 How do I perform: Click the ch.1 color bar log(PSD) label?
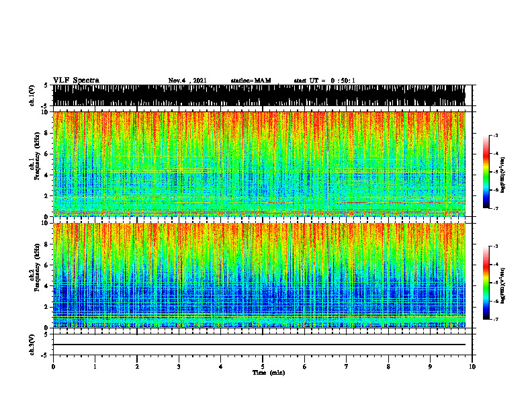503,175
